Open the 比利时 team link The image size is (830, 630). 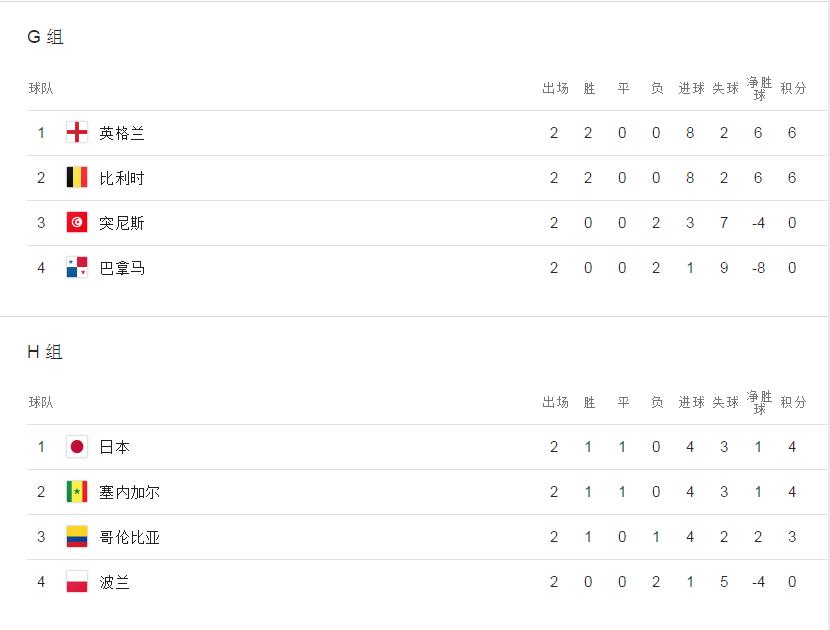122,178
